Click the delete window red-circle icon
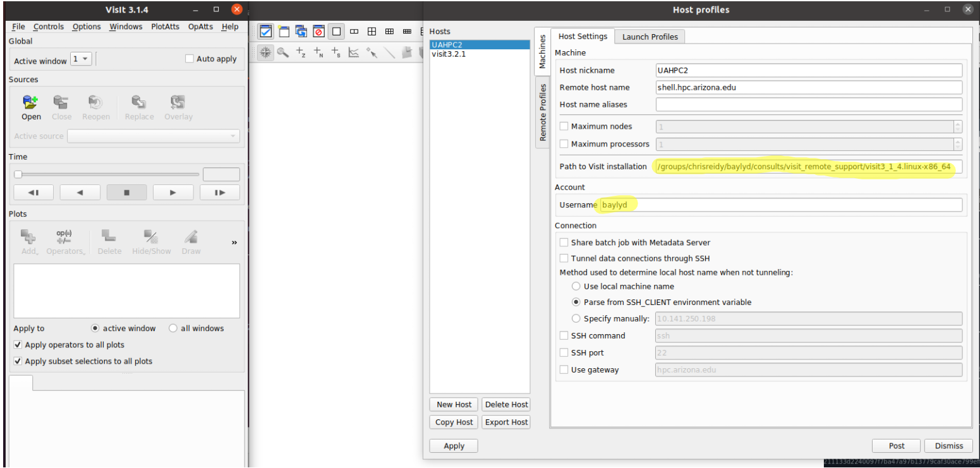 pyautogui.click(x=318, y=31)
